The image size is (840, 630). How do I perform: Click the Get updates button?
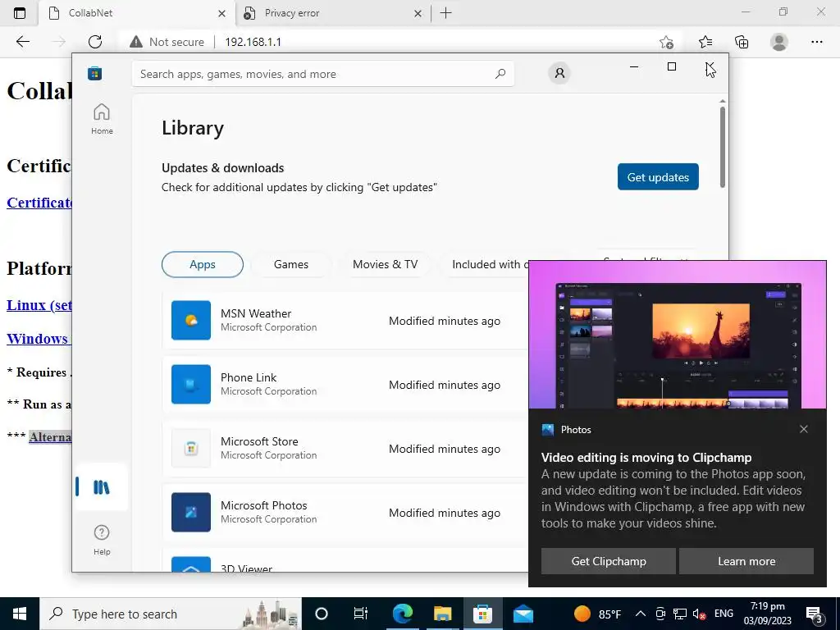658,177
